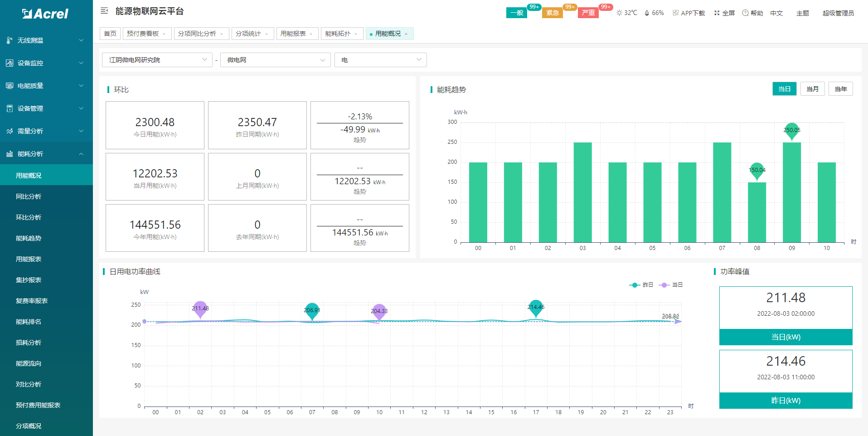Click the 设备监控 sidebar icon
This screenshot has width=868, height=436.
[10, 63]
